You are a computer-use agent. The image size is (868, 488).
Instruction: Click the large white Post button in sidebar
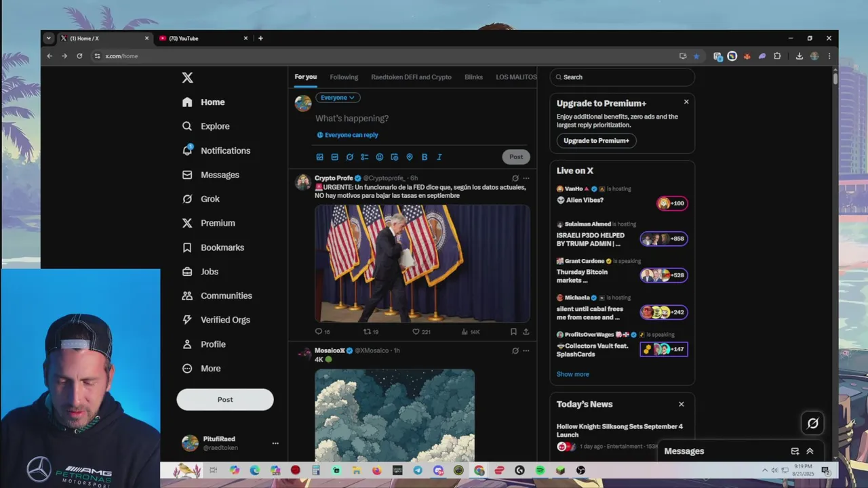225,399
